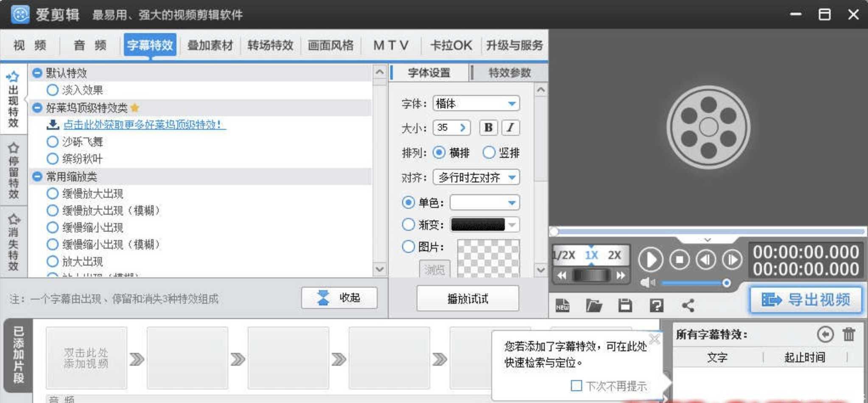The image size is (868, 403).
Task: Select the 缓慢放大出现 effect
Action: (52, 193)
